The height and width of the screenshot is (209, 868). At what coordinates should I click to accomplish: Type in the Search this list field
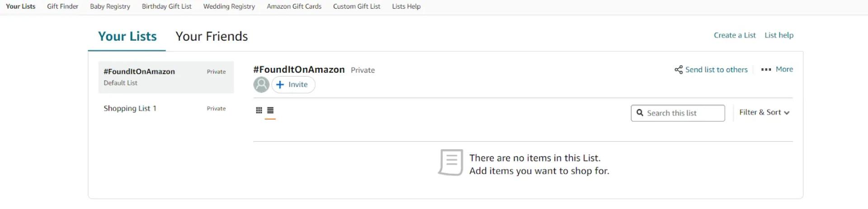(683, 113)
